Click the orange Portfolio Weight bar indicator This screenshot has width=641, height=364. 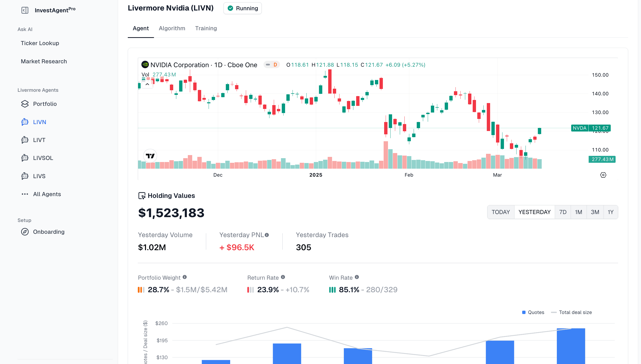click(x=141, y=290)
